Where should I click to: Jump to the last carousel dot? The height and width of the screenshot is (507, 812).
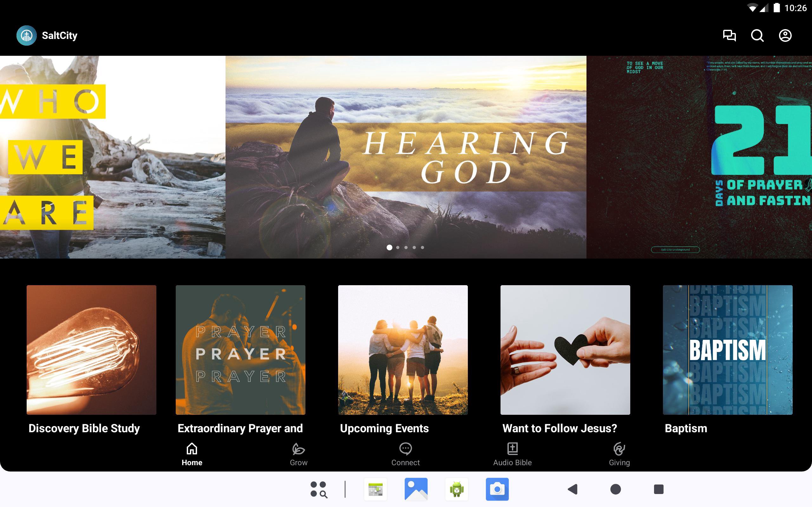[x=422, y=247]
